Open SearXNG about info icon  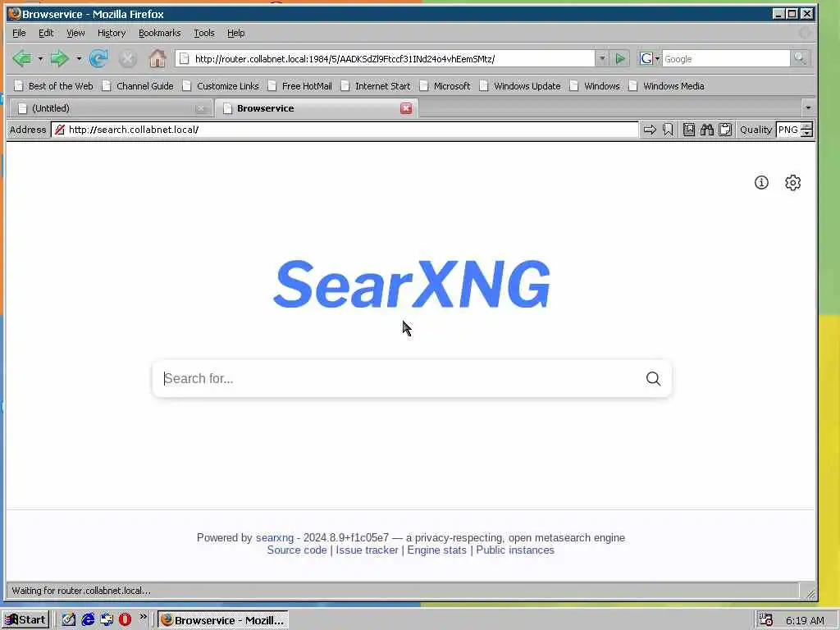(x=761, y=183)
